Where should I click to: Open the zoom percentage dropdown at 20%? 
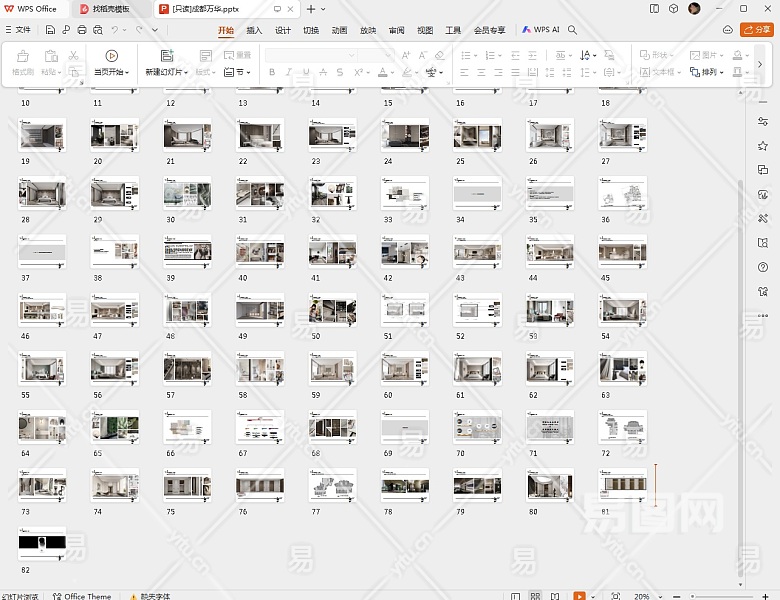click(x=645, y=596)
